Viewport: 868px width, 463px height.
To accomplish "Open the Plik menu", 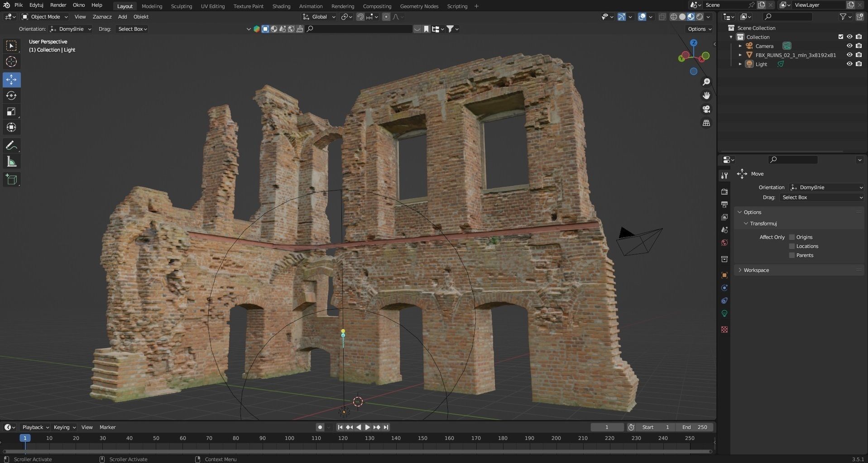I will pos(19,5).
